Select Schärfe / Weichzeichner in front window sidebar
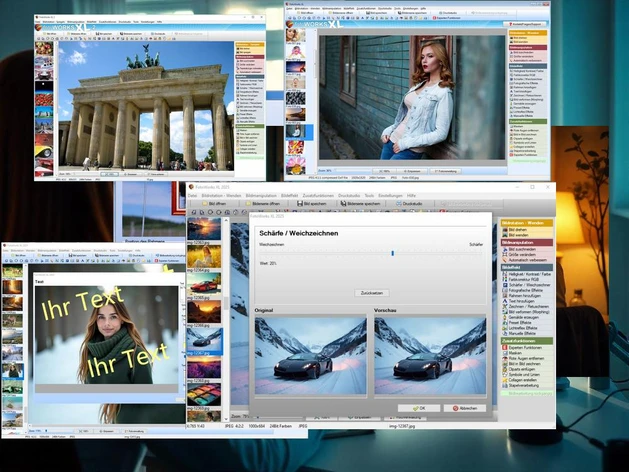The image size is (629, 472). (x=527, y=285)
